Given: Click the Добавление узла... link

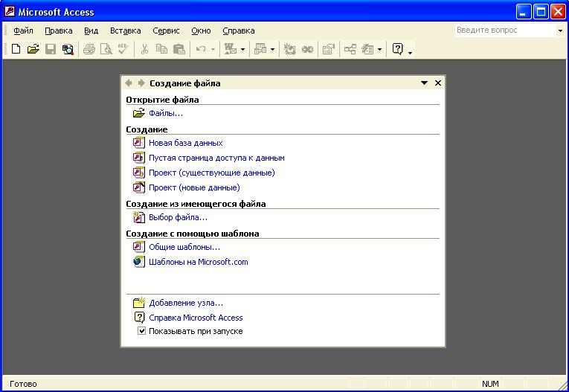Looking at the screenshot, I should pos(186,303).
